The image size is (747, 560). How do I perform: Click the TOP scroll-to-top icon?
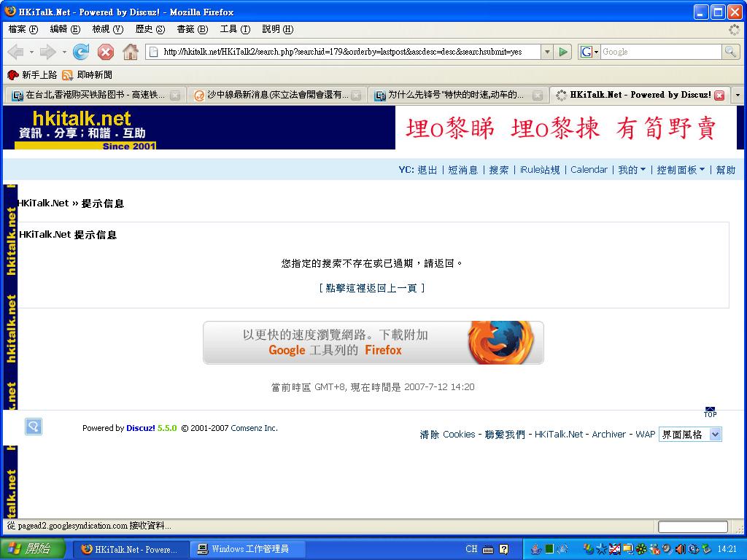(710, 412)
